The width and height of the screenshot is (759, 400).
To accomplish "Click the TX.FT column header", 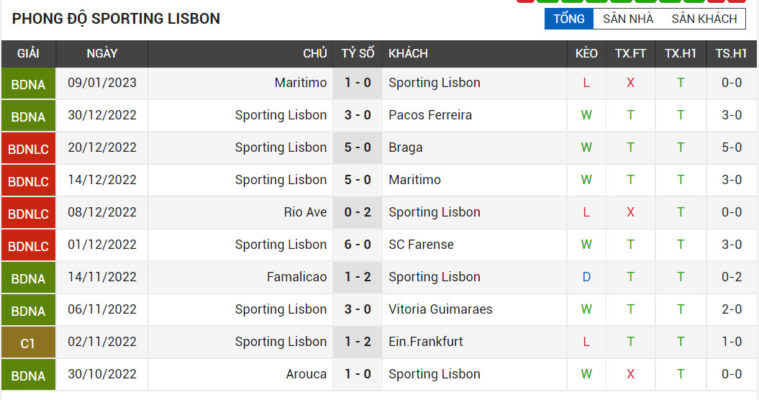I will tap(630, 54).
